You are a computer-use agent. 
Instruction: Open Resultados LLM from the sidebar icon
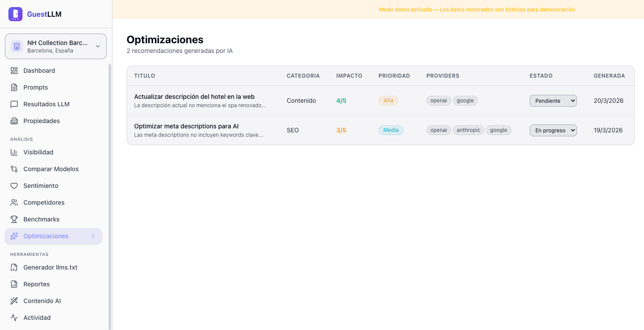pos(15,104)
